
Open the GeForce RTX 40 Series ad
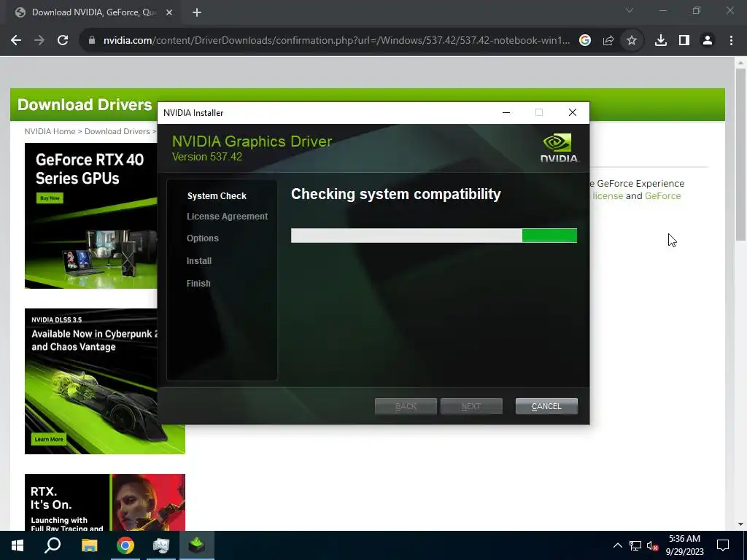click(91, 216)
